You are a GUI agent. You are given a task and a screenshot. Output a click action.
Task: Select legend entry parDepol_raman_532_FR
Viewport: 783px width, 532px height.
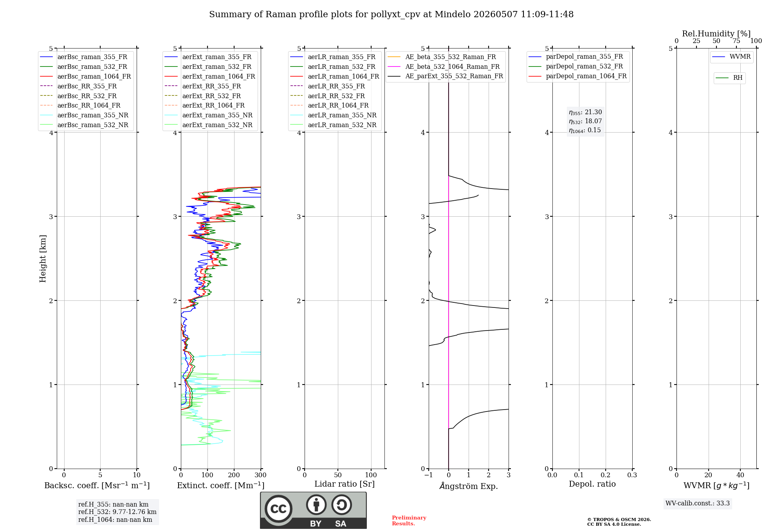[x=576, y=66]
